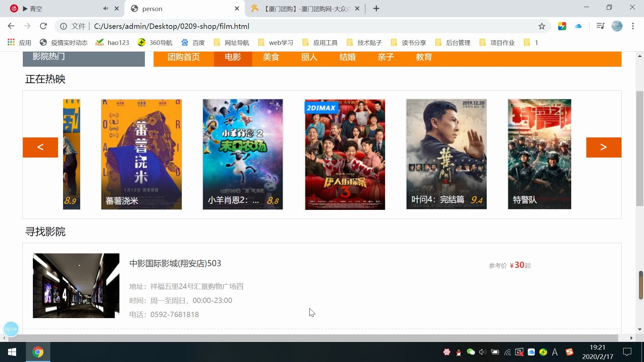This screenshot has width=644, height=362.
Task: Open the 叶问4:完结篇 movie poster
Action: click(446, 154)
